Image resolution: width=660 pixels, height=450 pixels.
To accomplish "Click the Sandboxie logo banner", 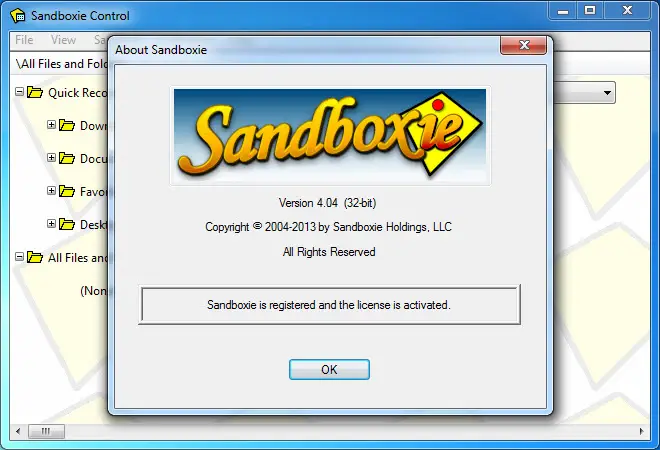I will [x=330, y=136].
